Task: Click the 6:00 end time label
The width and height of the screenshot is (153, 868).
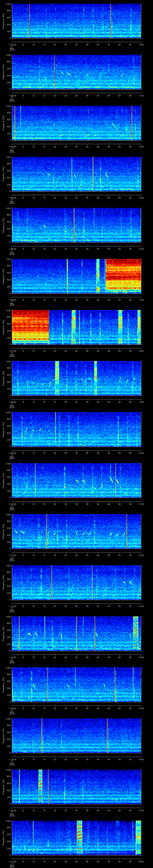Action: (141, 249)
